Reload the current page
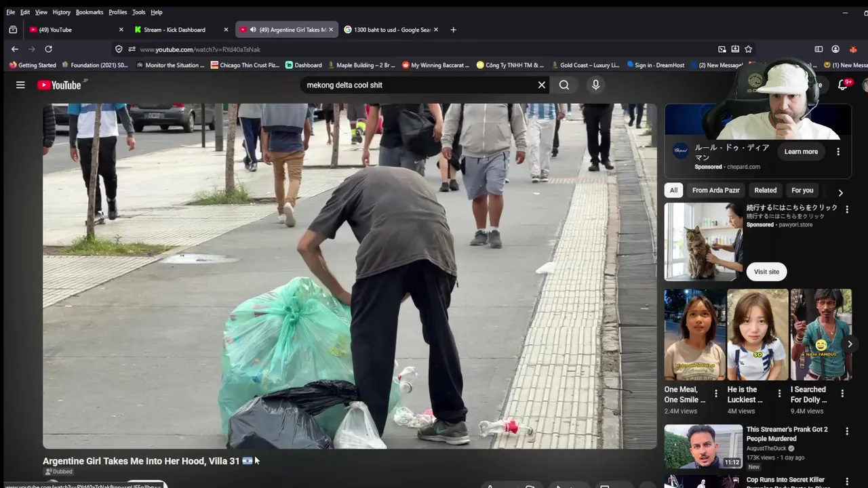Viewport: 868px width, 488px height. [48, 49]
